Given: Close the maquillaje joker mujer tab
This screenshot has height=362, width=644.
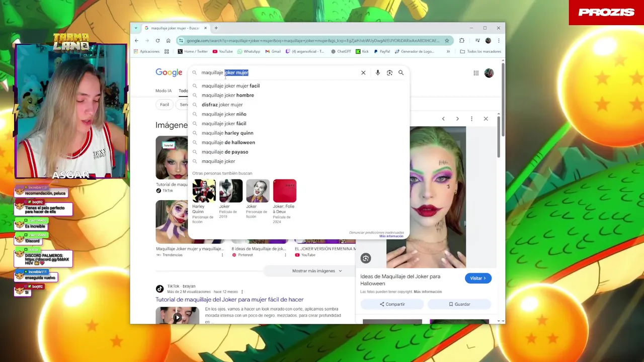Looking at the screenshot, I should [205, 28].
